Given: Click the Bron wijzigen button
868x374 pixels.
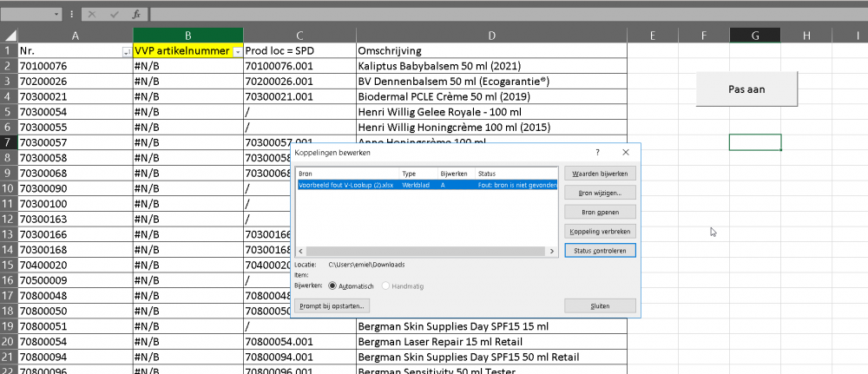Looking at the screenshot, I should pyautogui.click(x=600, y=193).
